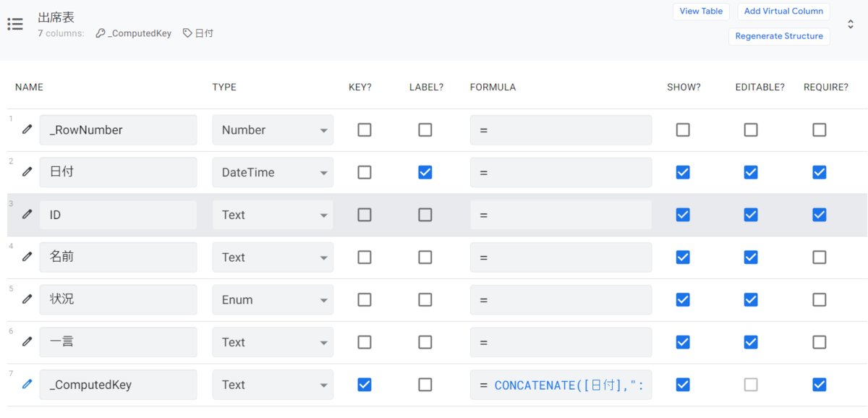Screen dimensions: 868x418
Task: Click the View Table button
Action: coord(701,12)
